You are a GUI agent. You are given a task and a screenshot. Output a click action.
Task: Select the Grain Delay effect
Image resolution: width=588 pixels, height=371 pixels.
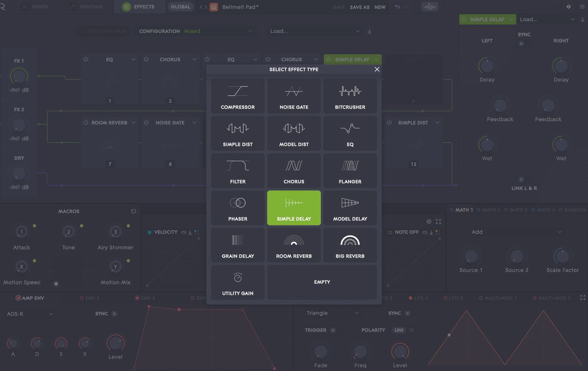pyautogui.click(x=238, y=245)
